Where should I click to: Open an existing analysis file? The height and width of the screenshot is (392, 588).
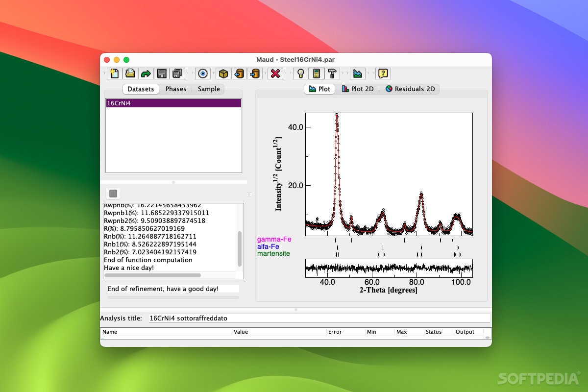pyautogui.click(x=130, y=73)
